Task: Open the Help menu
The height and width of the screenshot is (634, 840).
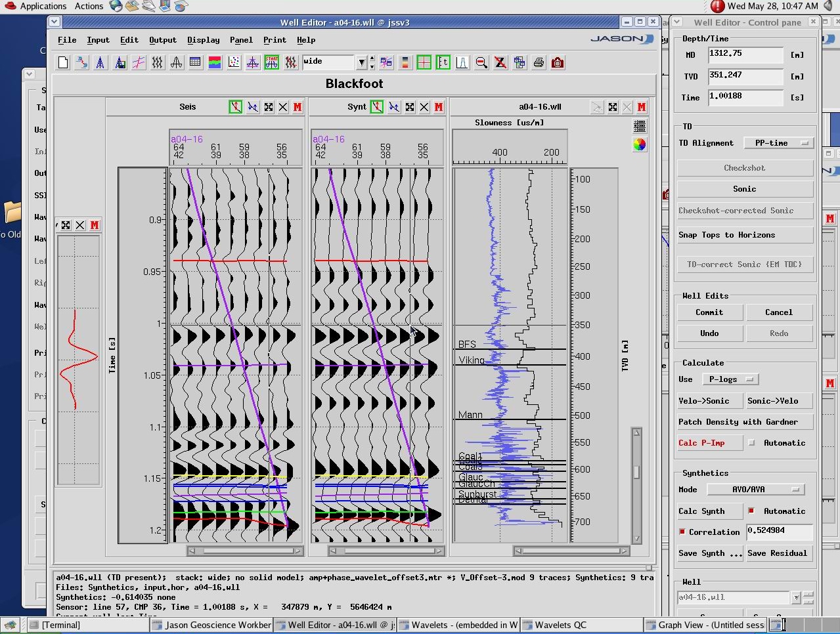Action: point(306,40)
